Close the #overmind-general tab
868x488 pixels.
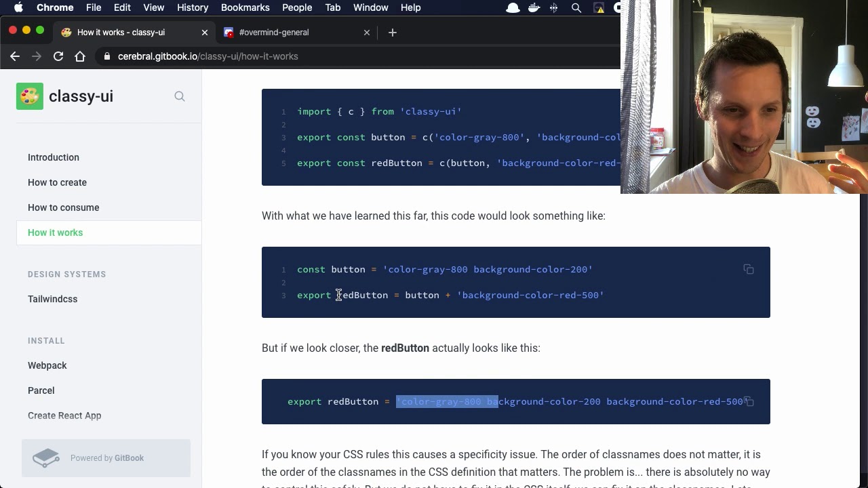[x=367, y=32]
